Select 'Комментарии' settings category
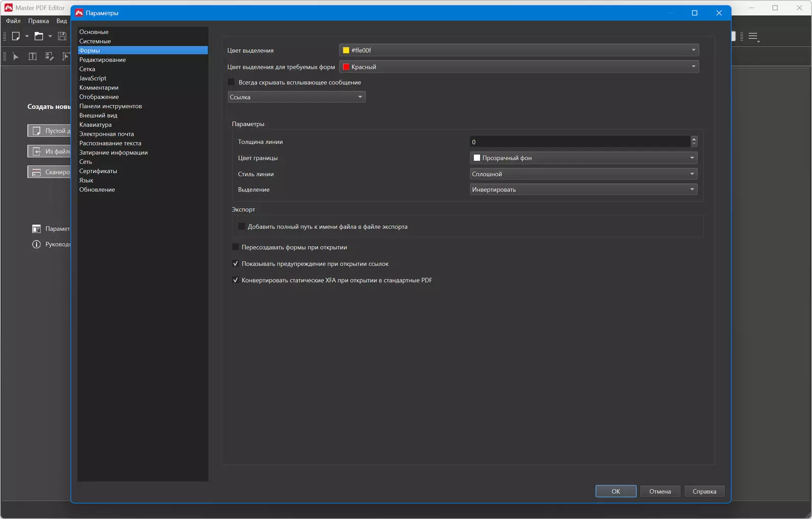812x519 pixels. pos(143,88)
